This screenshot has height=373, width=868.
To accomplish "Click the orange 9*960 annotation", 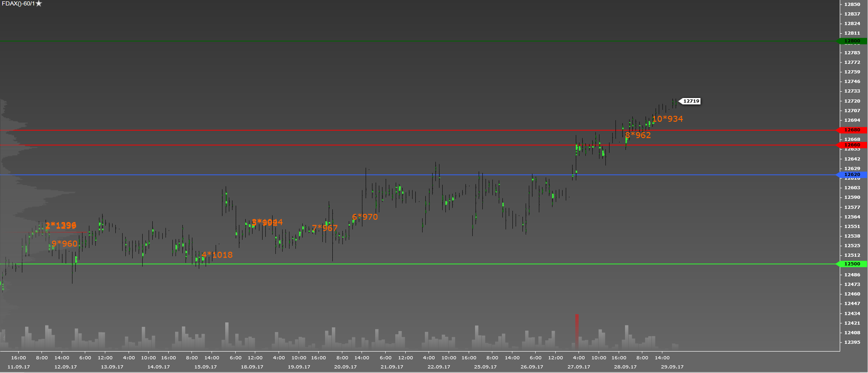I will (x=64, y=244).
